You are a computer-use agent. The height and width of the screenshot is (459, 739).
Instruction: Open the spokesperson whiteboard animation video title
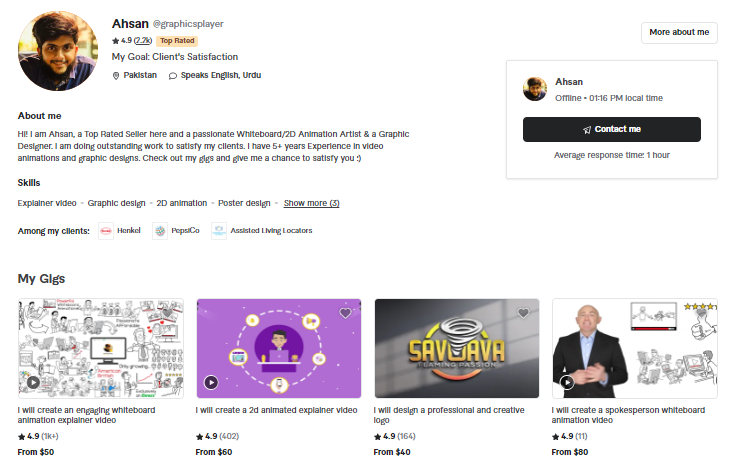(628, 415)
